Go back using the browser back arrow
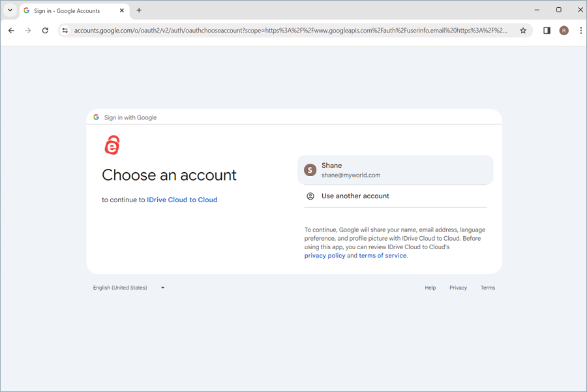 [x=11, y=31]
